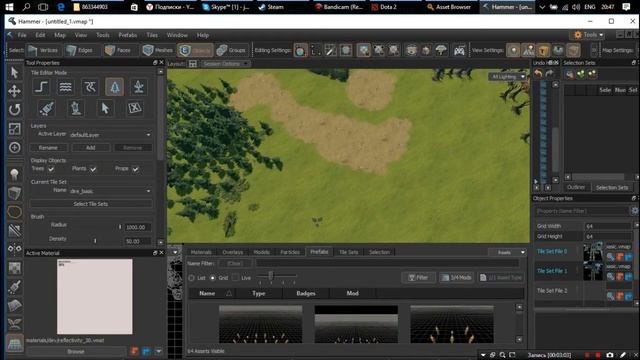Activate the orange Polygon tool
Viewport: 640px width, 360px height.
15,212
